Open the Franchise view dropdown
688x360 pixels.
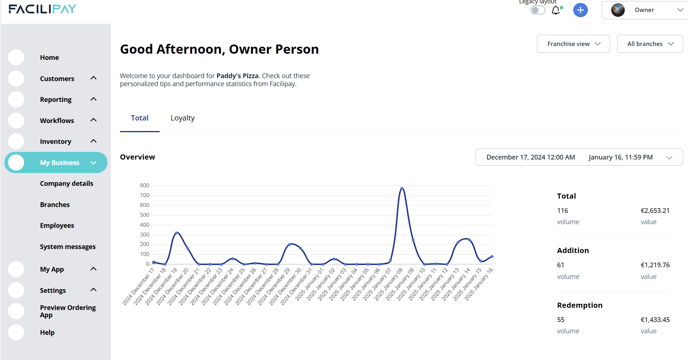point(573,44)
